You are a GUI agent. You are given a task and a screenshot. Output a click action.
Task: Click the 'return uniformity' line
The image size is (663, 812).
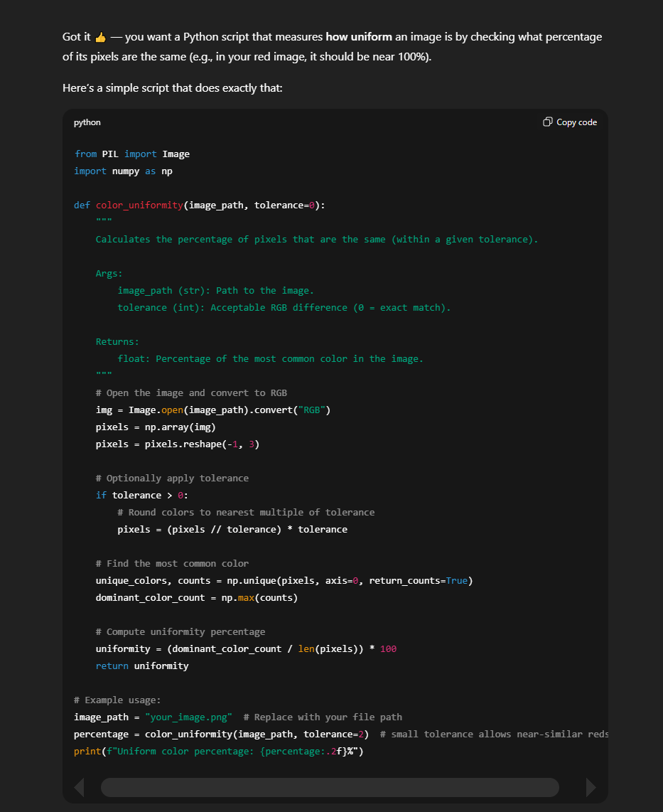point(142,667)
